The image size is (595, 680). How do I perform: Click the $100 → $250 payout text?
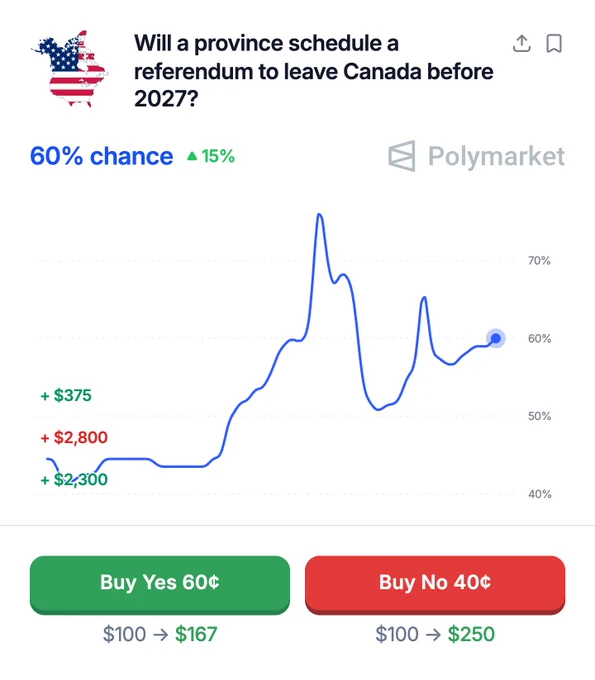[435, 634]
